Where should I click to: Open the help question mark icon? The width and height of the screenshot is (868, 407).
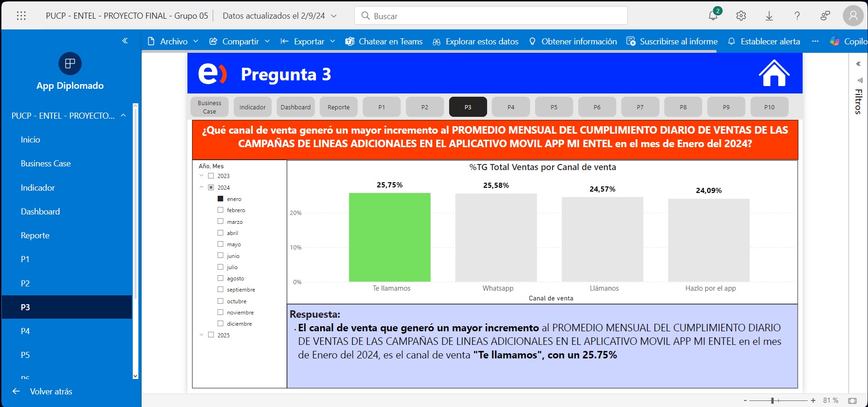(797, 16)
